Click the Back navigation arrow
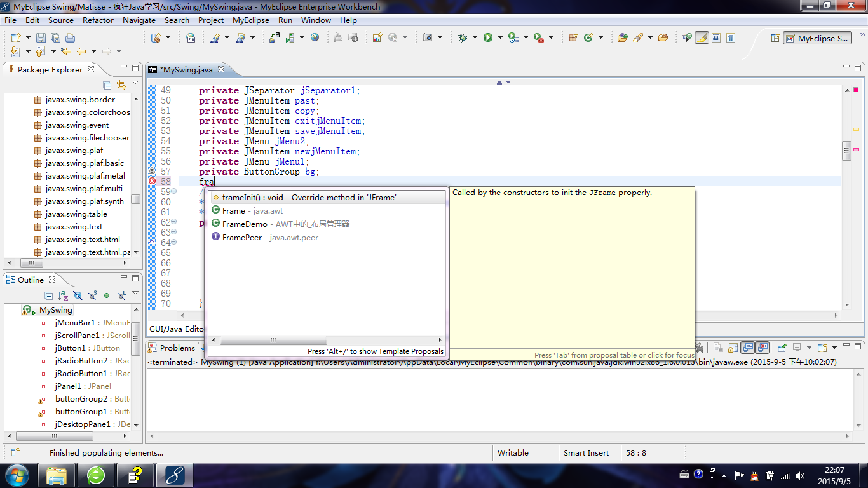 (x=81, y=51)
